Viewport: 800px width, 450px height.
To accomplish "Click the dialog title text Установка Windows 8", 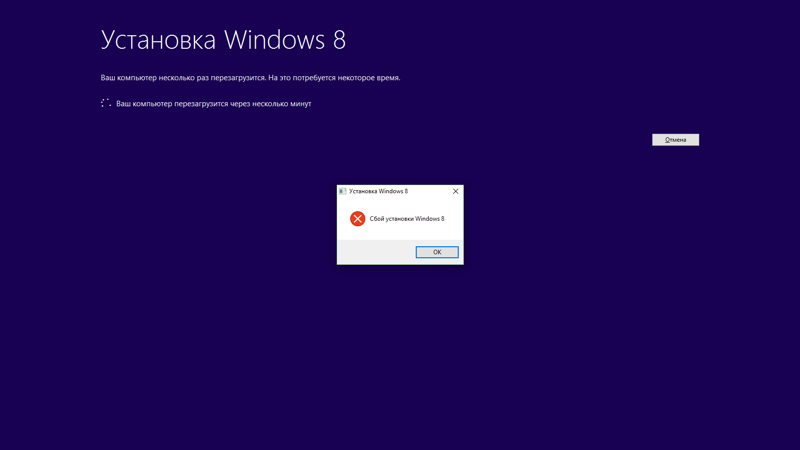I will pos(378,191).
